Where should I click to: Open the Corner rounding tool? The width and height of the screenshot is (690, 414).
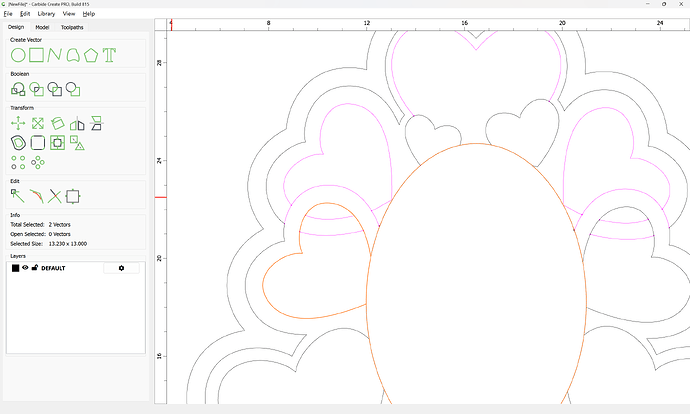point(38,143)
